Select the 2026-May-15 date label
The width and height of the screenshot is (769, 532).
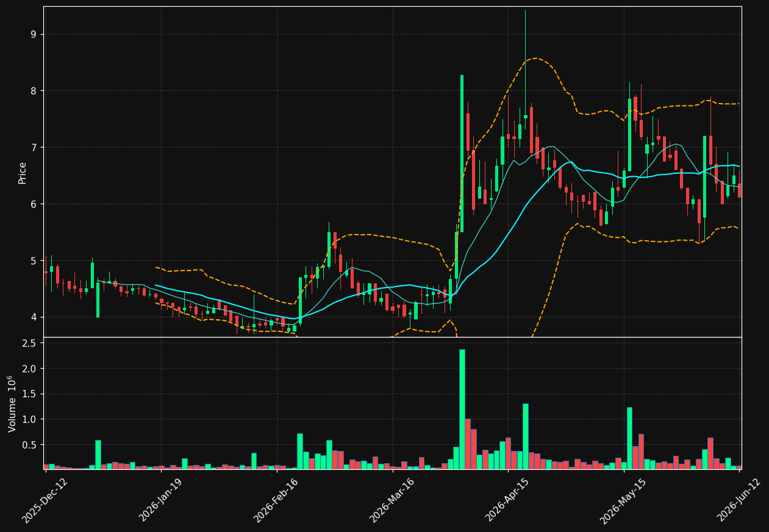point(623,500)
